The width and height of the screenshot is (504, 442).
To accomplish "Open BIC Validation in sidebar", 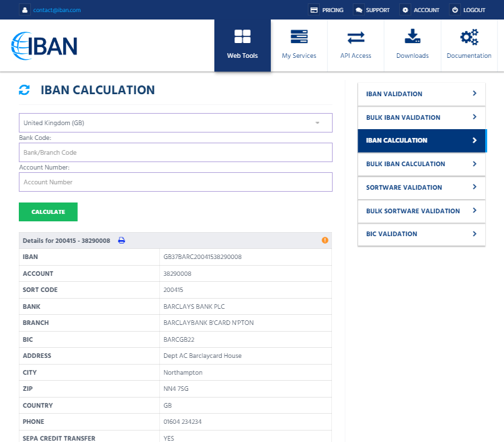I will 421,234.
